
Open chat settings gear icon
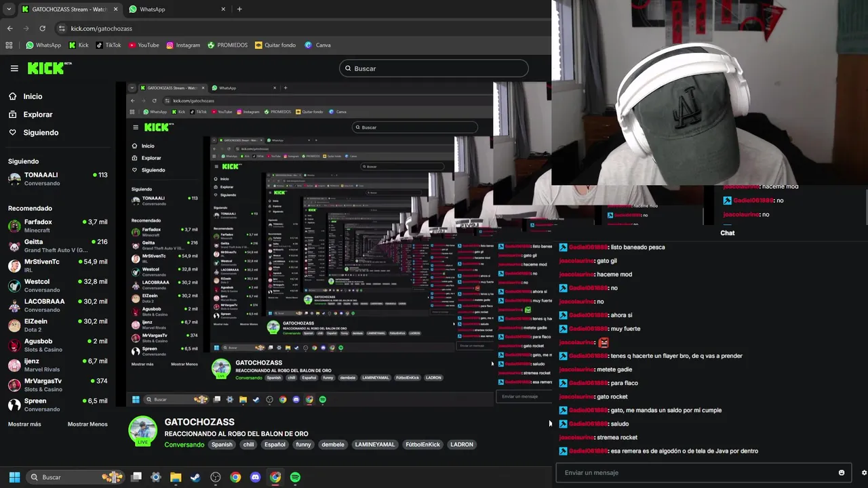864,472
